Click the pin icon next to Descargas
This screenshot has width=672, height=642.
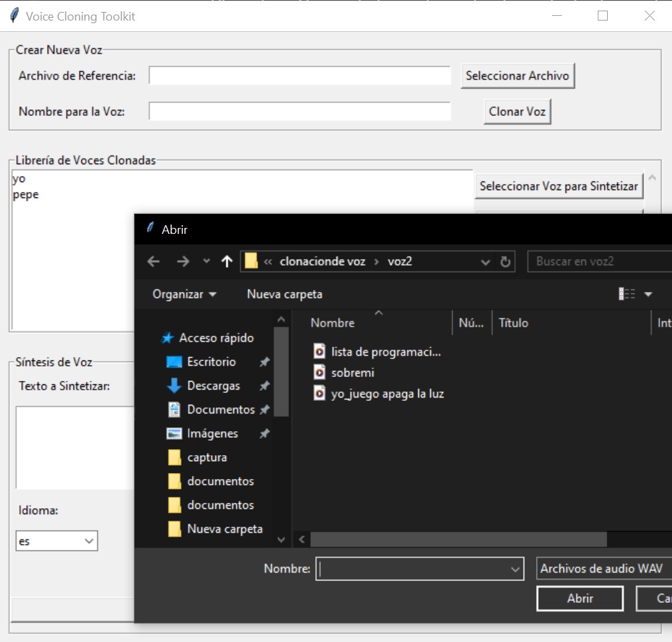point(264,386)
